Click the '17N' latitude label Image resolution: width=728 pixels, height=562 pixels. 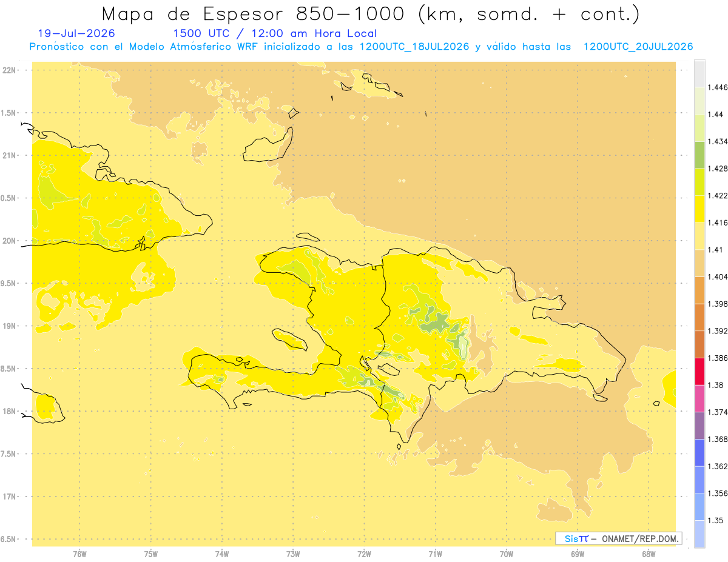(x=9, y=497)
